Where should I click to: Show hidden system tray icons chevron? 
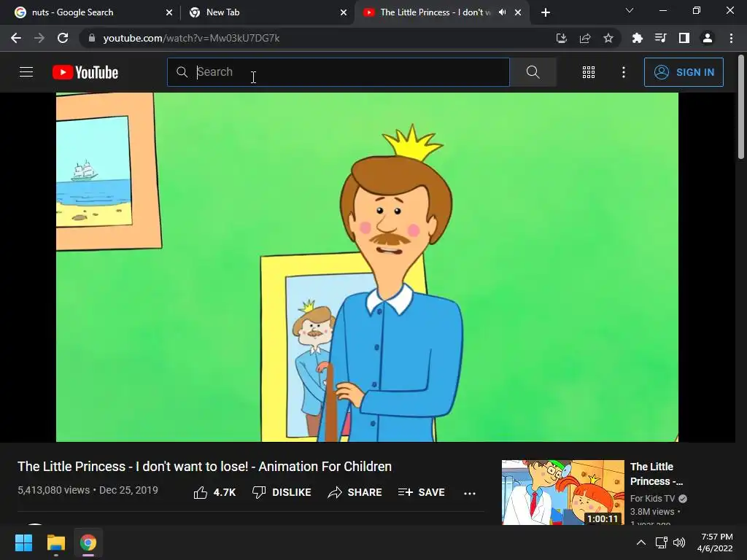(641, 542)
